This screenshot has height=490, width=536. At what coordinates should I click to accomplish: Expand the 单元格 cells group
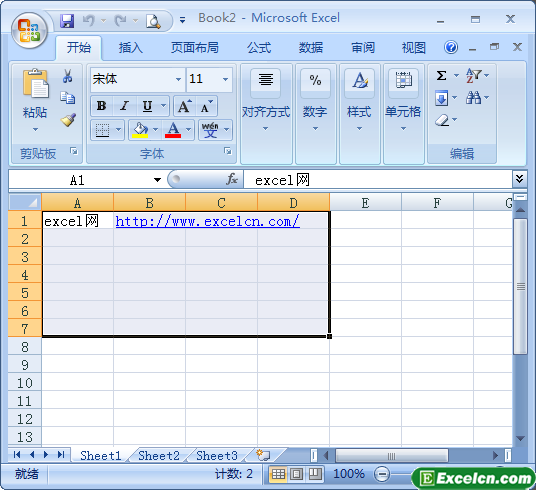click(403, 129)
